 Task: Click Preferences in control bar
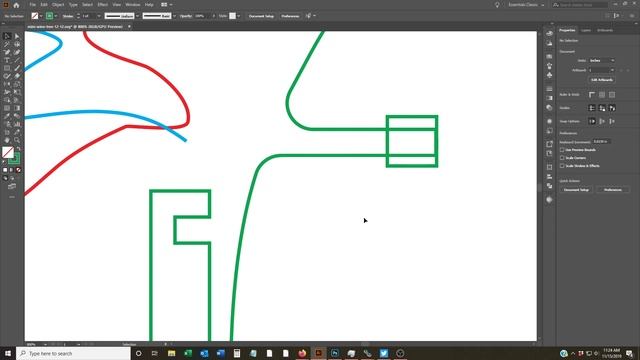(290, 16)
